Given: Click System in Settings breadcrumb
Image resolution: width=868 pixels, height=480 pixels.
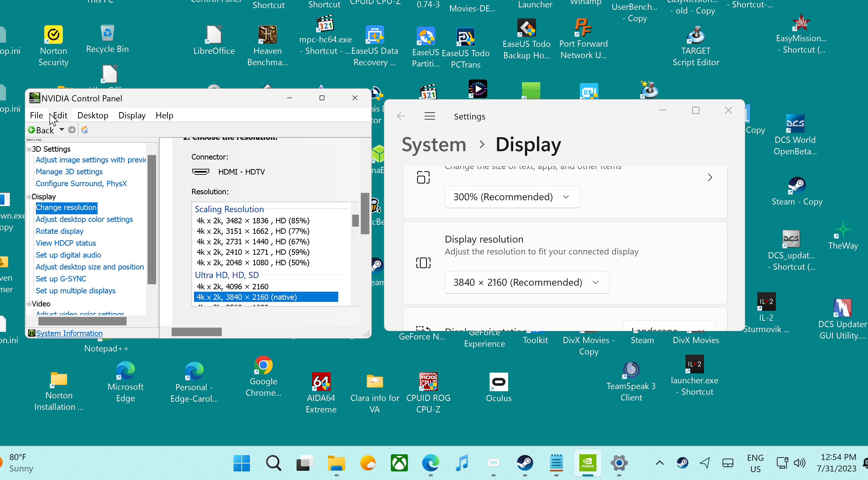Looking at the screenshot, I should click(x=434, y=144).
